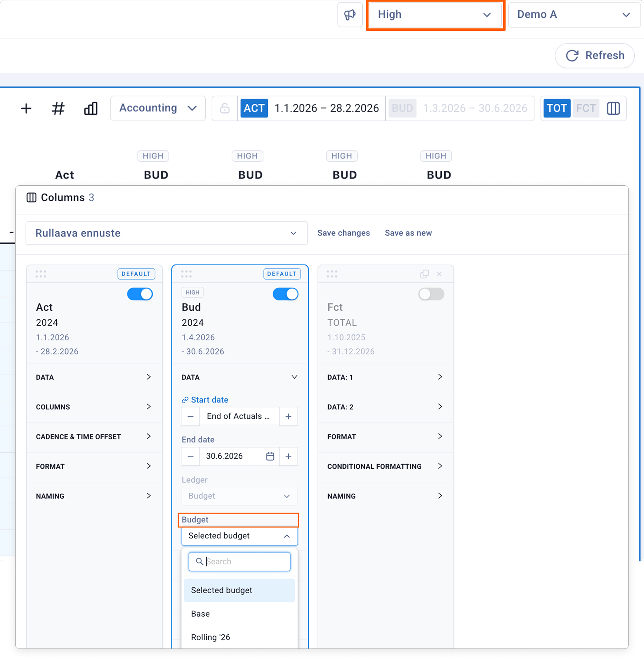644x660 pixels.
Task: Click the Columns panel header icon
Action: coord(31,198)
